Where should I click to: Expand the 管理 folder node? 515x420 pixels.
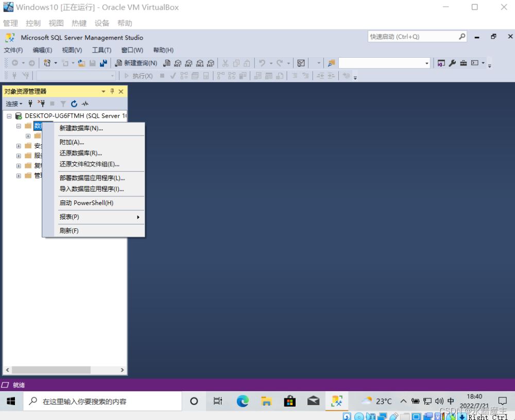click(19, 176)
